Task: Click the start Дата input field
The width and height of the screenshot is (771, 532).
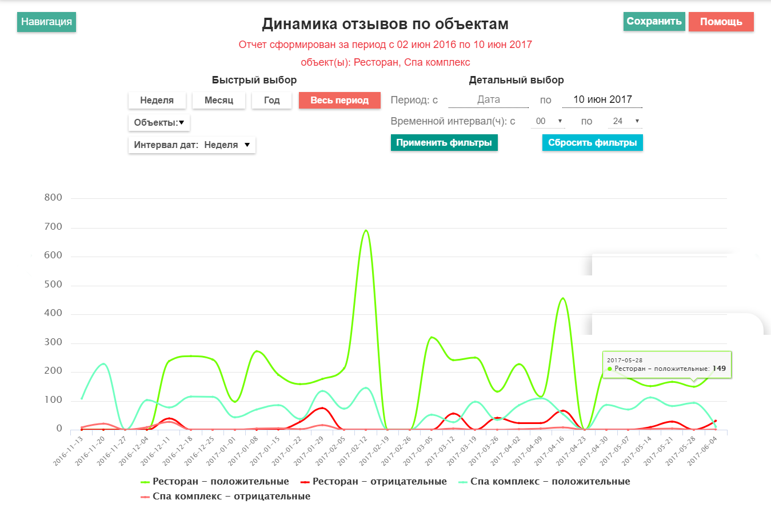Action: [x=489, y=99]
